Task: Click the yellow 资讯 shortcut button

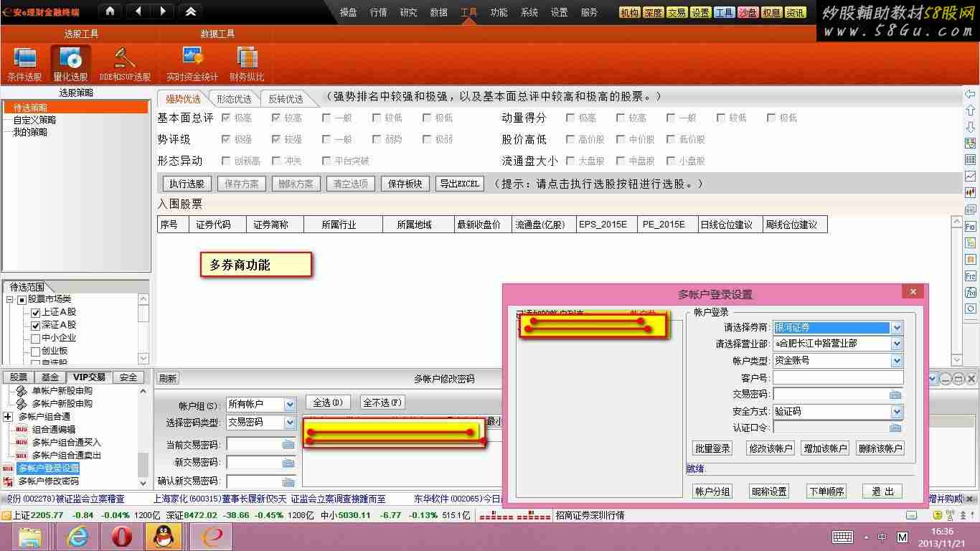Action: tap(795, 12)
